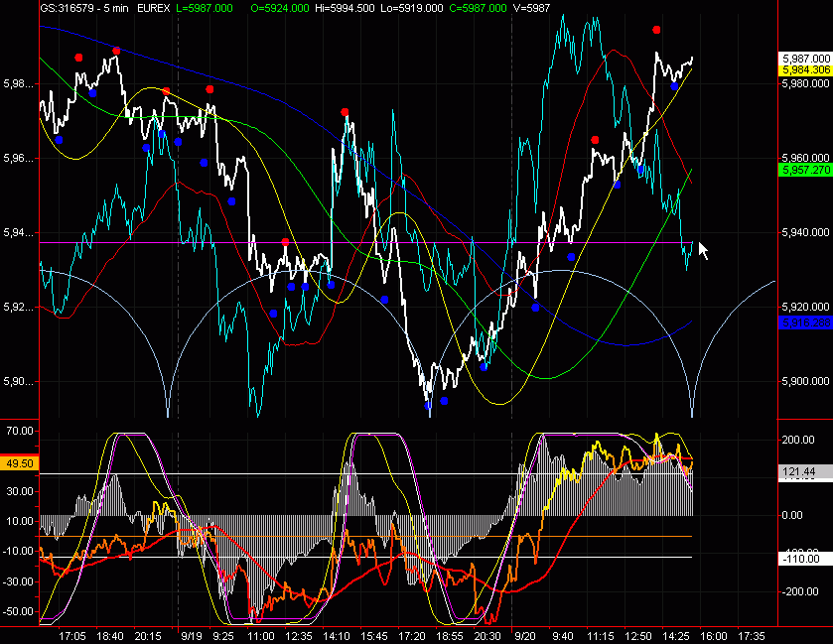Click the close value C=5987.000
Screen dimensions: 833x644
478,8
